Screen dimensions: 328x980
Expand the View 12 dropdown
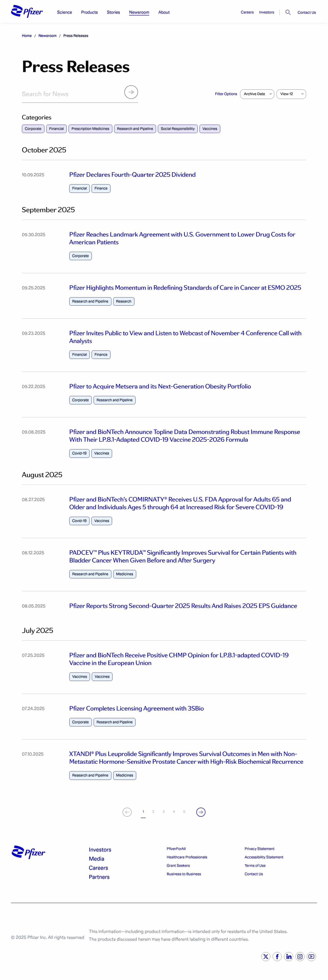[x=291, y=94]
